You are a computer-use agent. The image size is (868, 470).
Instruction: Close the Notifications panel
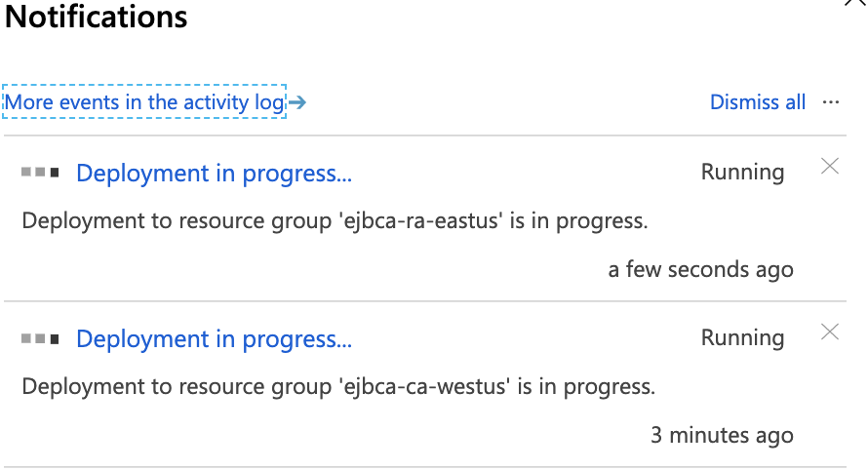[x=857, y=4]
